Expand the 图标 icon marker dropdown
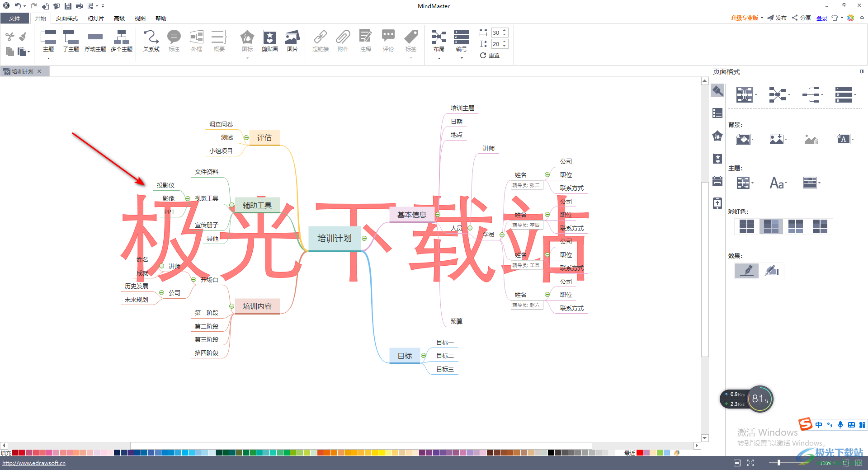868x470 pixels. click(247, 58)
